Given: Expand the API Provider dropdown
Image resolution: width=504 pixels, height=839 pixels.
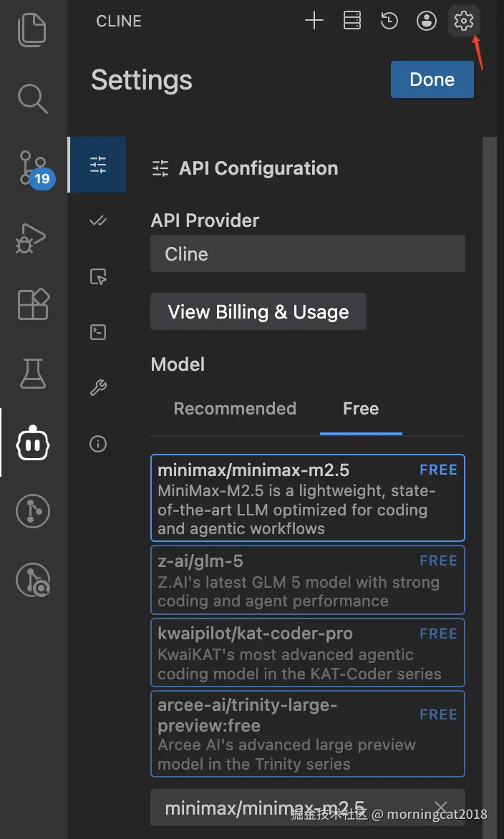Looking at the screenshot, I should pyautogui.click(x=307, y=254).
